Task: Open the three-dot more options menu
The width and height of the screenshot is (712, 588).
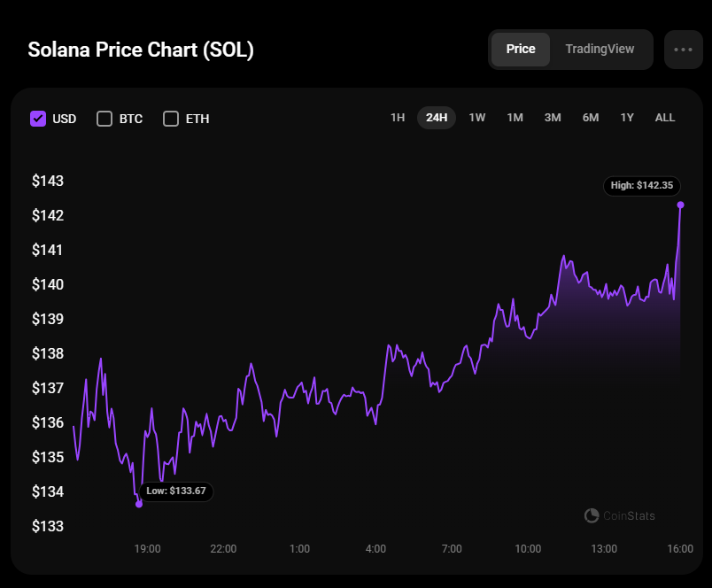Action: [683, 50]
